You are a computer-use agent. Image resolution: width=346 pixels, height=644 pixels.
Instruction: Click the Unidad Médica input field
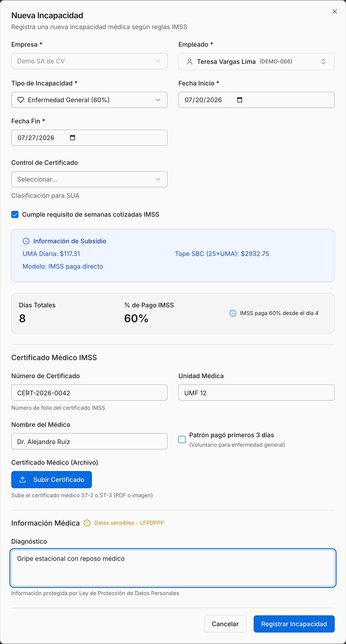pyautogui.click(x=256, y=393)
